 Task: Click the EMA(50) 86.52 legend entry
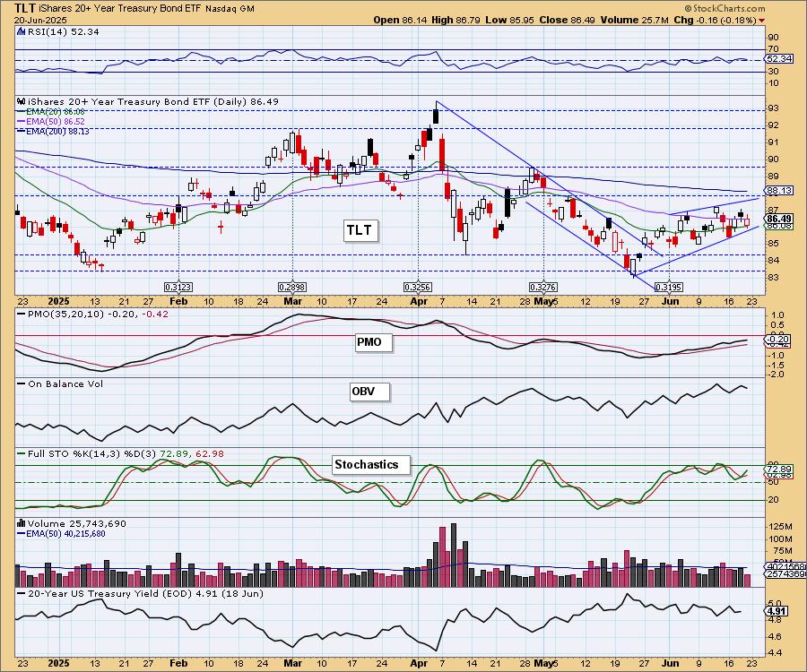[51, 121]
